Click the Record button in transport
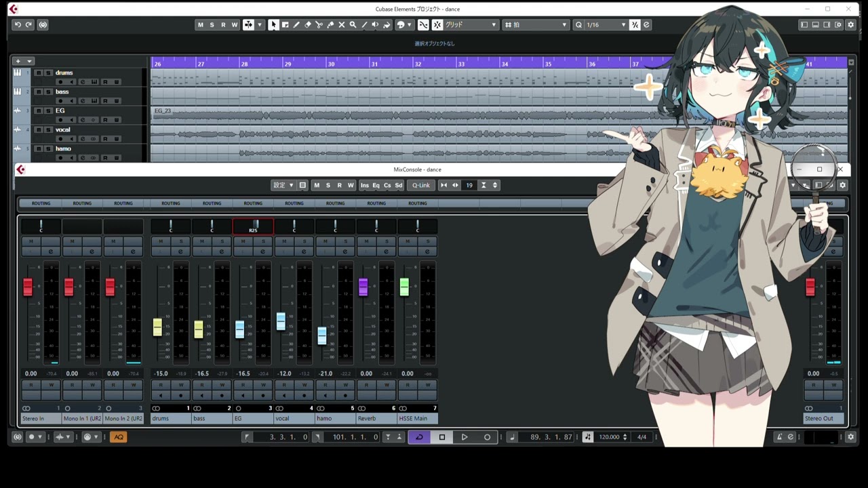The height and width of the screenshot is (488, 868). 487,437
